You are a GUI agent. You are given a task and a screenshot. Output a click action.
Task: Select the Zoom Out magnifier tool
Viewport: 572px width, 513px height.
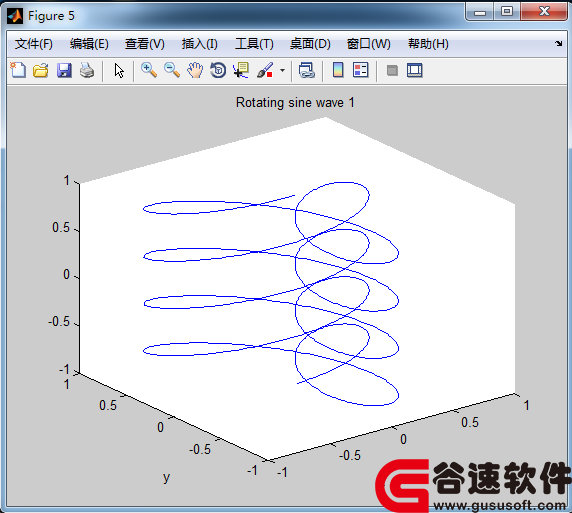[172, 70]
